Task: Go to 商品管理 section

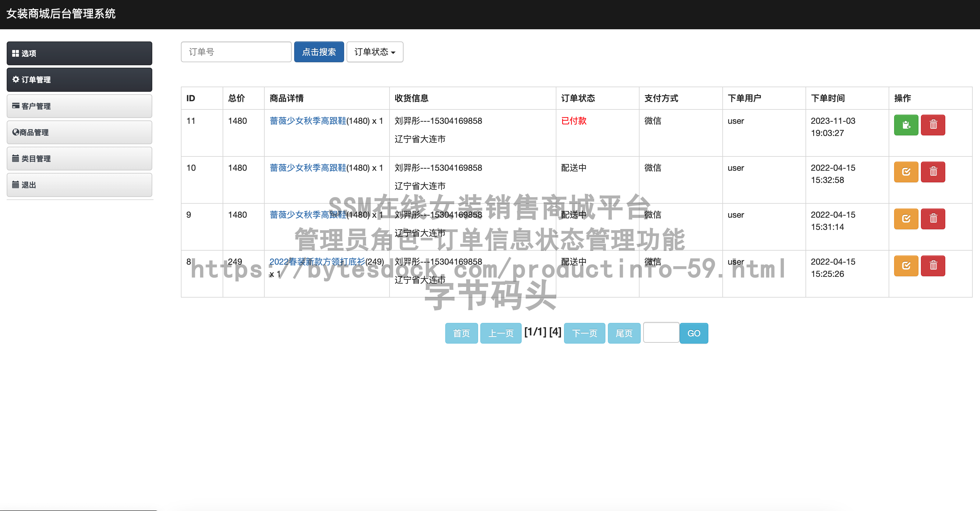Action: point(79,133)
